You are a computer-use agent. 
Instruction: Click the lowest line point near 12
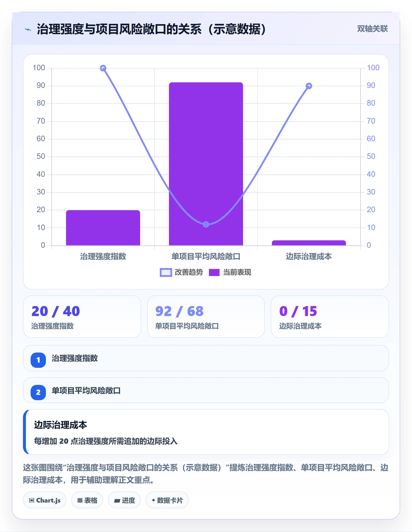coord(206,224)
